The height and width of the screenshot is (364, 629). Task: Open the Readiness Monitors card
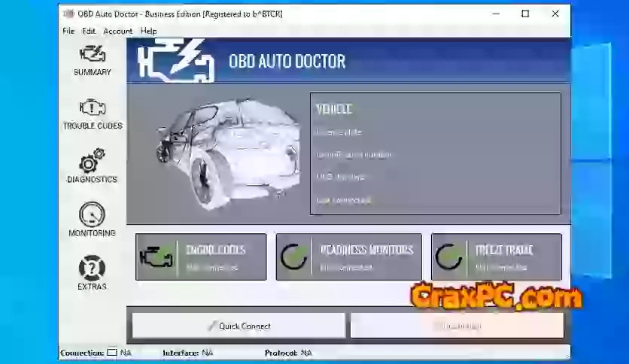point(349,256)
